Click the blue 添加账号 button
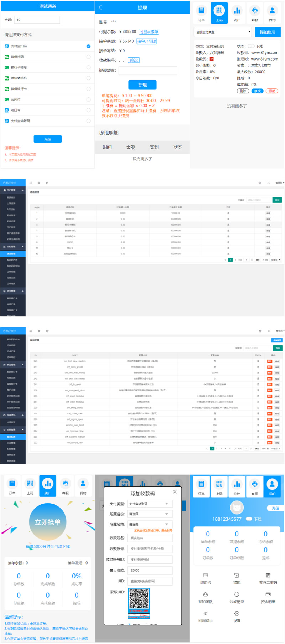Screen dimensions: 285x644 (268, 32)
